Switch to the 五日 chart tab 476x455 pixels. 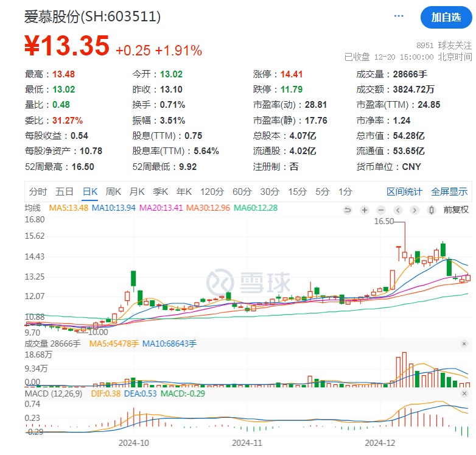pyautogui.click(x=65, y=192)
